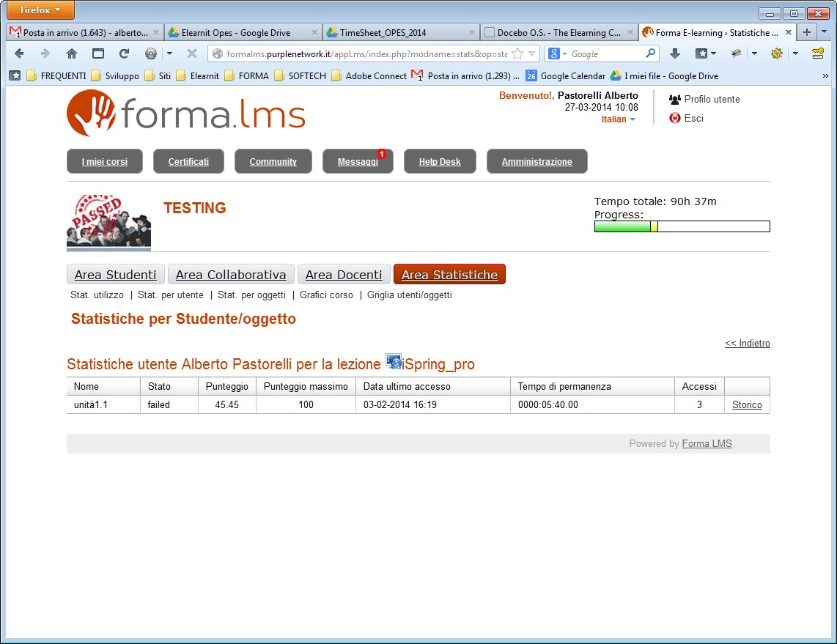Open the Italian language dropdown
Image resolution: width=837 pixels, height=644 pixels.
coord(618,119)
